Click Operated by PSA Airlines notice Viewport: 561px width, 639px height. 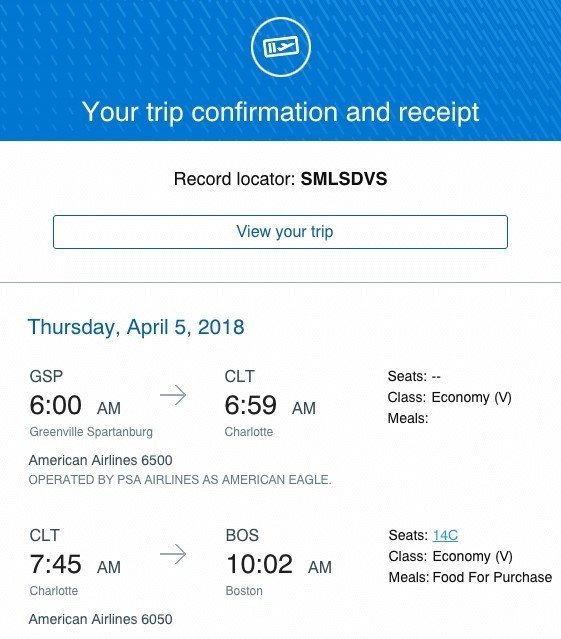(180, 480)
